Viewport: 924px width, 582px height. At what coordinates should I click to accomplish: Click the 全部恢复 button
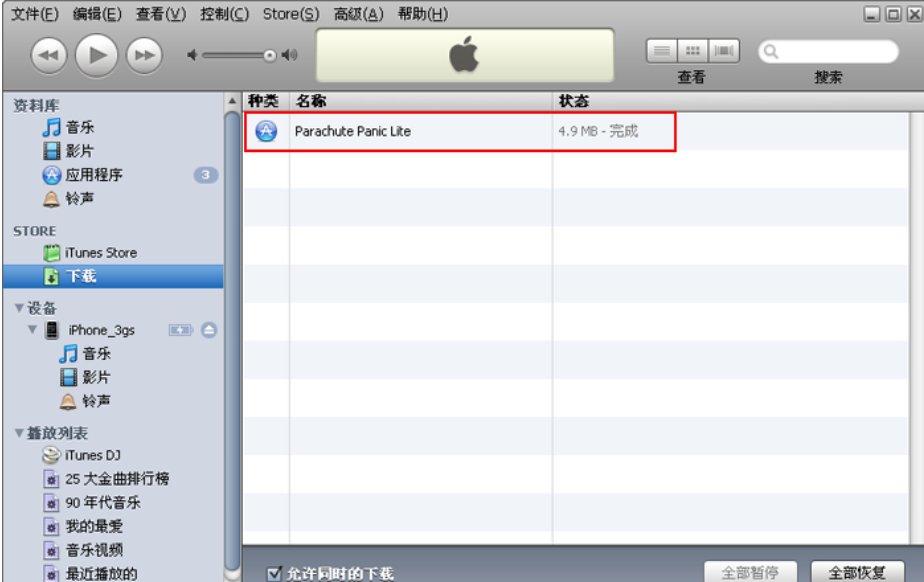coord(857,572)
